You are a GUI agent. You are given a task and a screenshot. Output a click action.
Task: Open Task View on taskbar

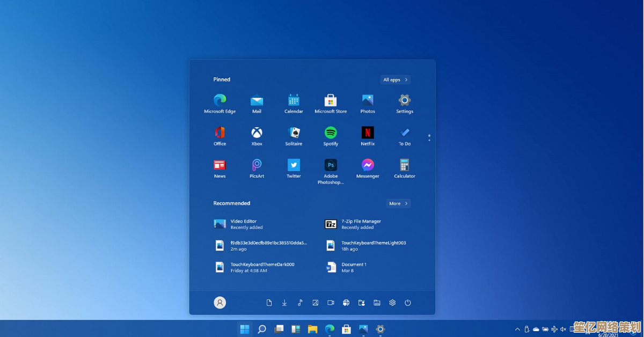tap(279, 329)
